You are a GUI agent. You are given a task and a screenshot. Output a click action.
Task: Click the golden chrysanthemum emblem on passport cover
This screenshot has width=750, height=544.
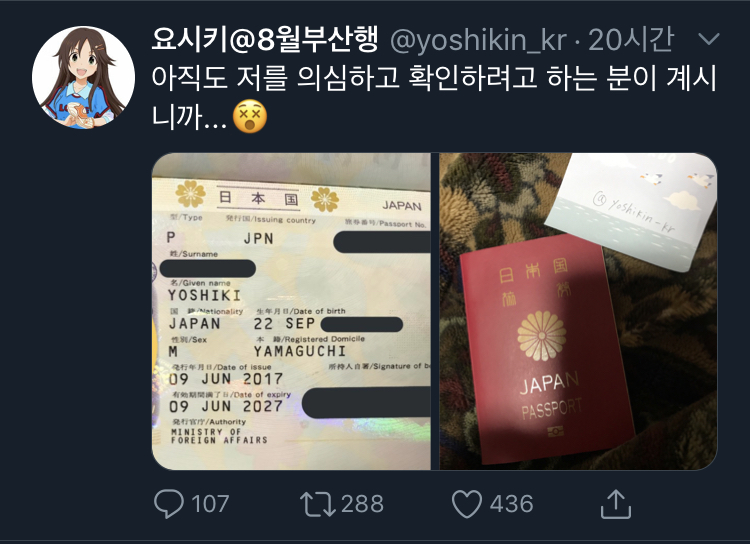click(x=541, y=335)
